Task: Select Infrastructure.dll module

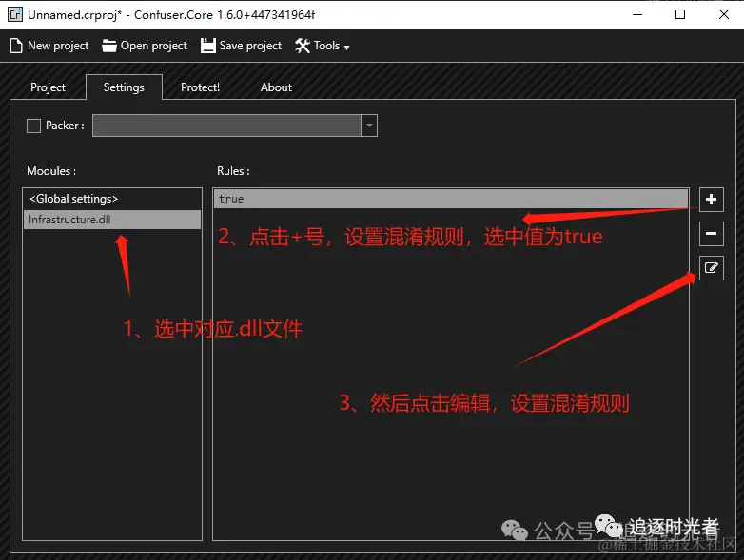Action: pos(112,220)
